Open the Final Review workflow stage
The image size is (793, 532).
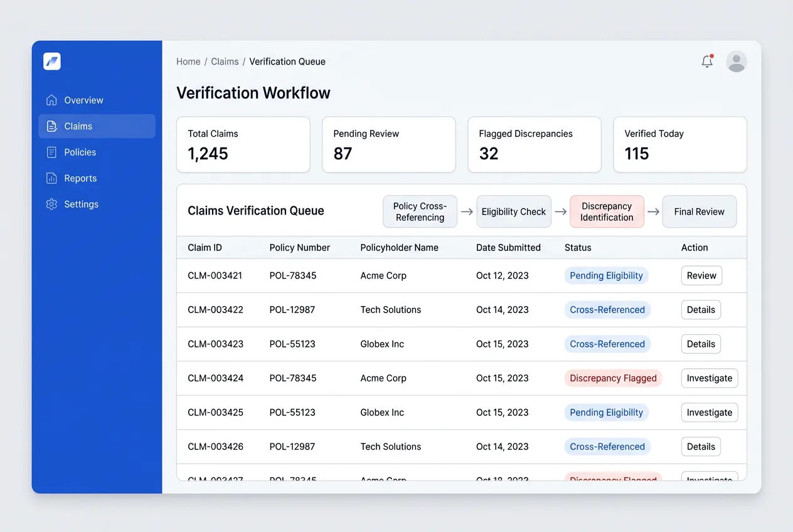click(x=699, y=211)
